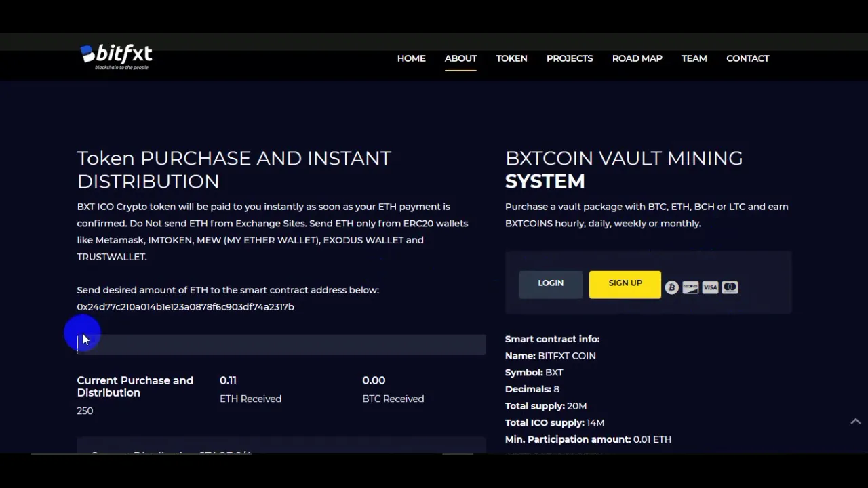Viewport: 868px width, 488px height.
Task: Click the Bitcoin payment icon
Action: point(671,287)
